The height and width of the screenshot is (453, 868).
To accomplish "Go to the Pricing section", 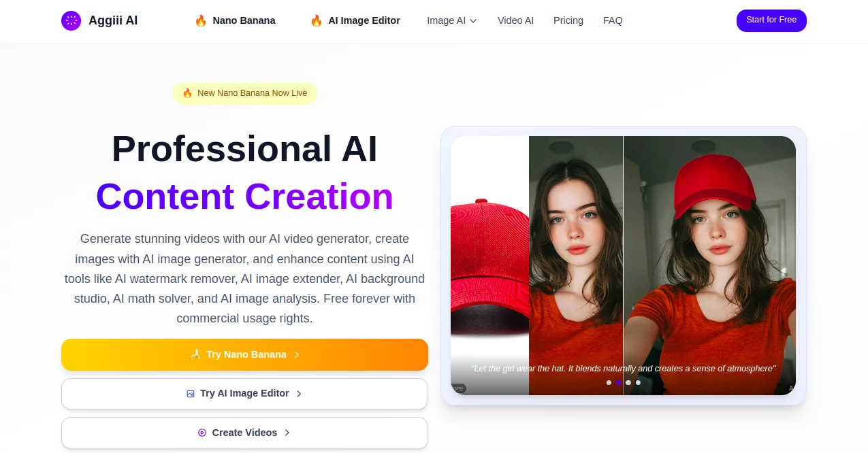I will [568, 20].
